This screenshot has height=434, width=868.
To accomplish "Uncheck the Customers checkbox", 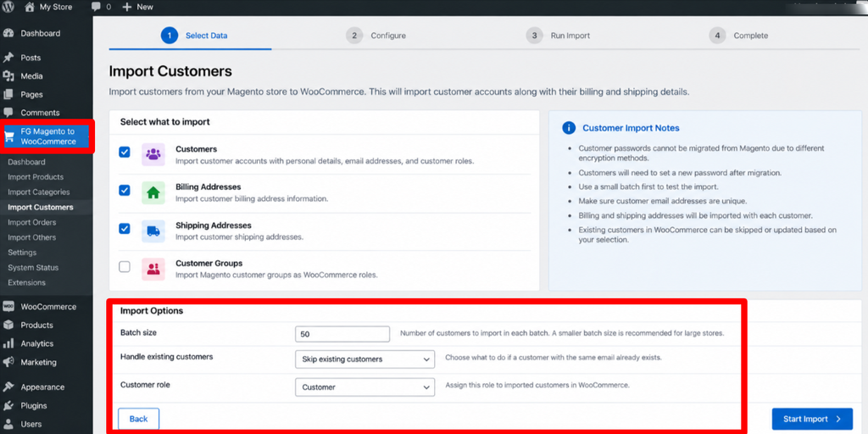I will [x=125, y=153].
